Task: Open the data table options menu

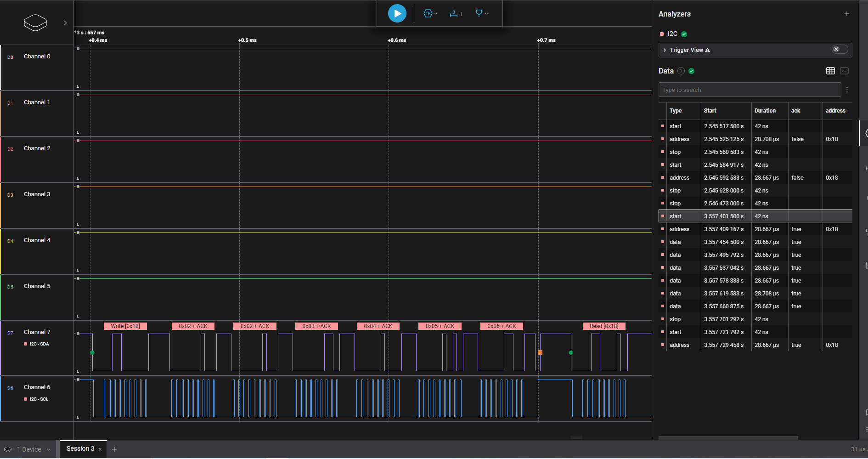Action: [847, 90]
